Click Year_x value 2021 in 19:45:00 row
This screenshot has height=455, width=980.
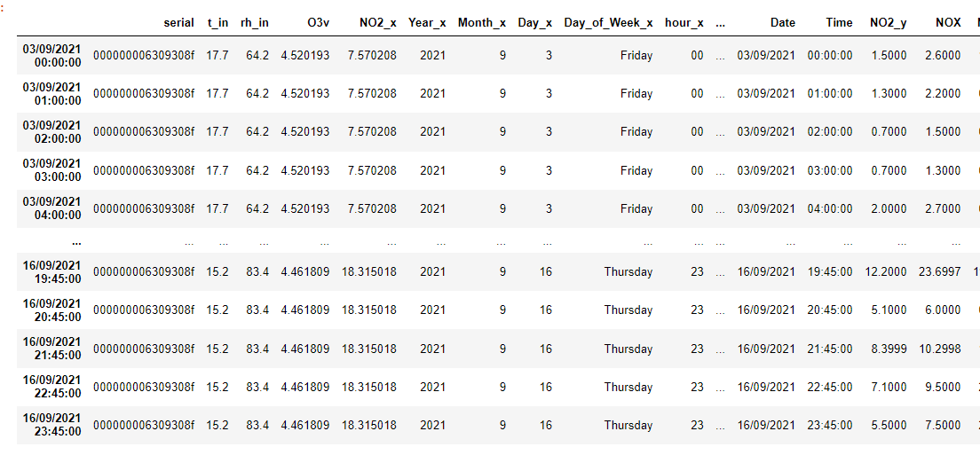(433, 272)
